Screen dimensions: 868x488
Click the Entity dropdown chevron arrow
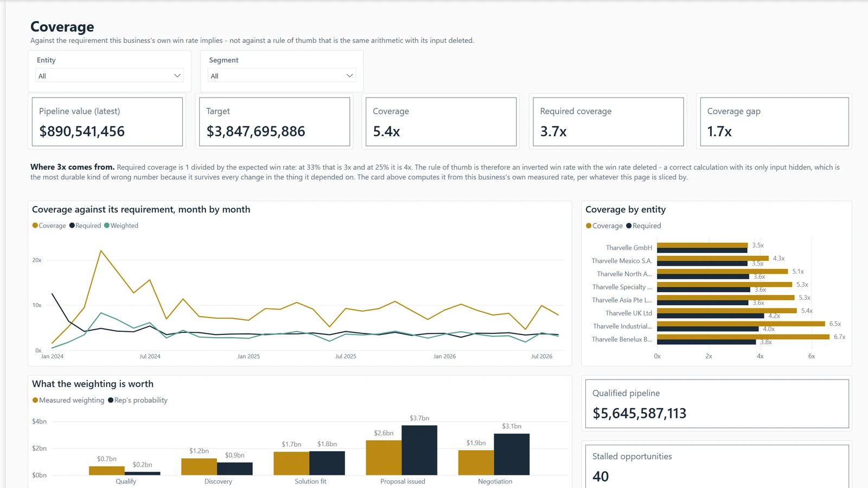(177, 75)
